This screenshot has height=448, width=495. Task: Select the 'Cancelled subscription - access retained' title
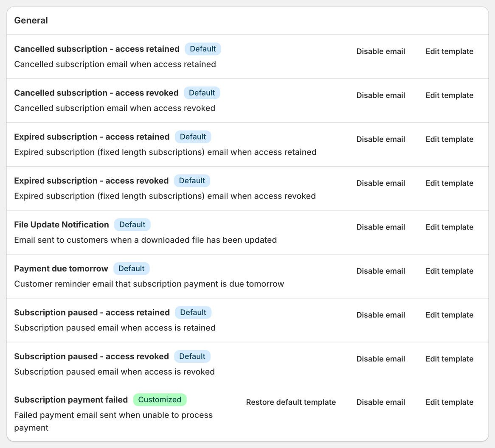tap(97, 49)
